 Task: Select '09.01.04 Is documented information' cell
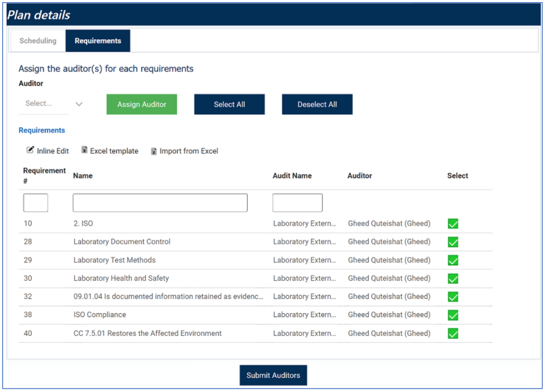(x=168, y=297)
